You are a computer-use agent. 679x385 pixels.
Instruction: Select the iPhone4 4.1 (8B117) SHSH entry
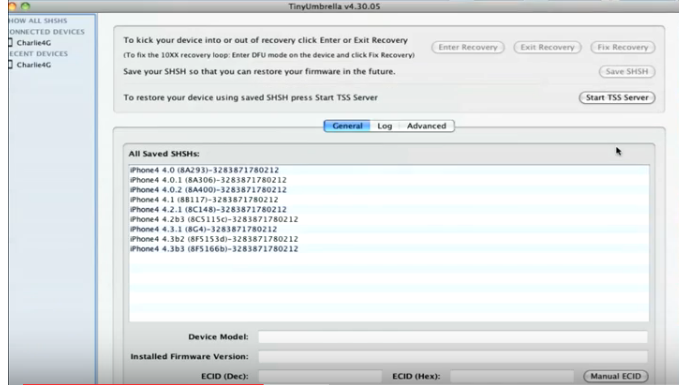pos(389,200)
